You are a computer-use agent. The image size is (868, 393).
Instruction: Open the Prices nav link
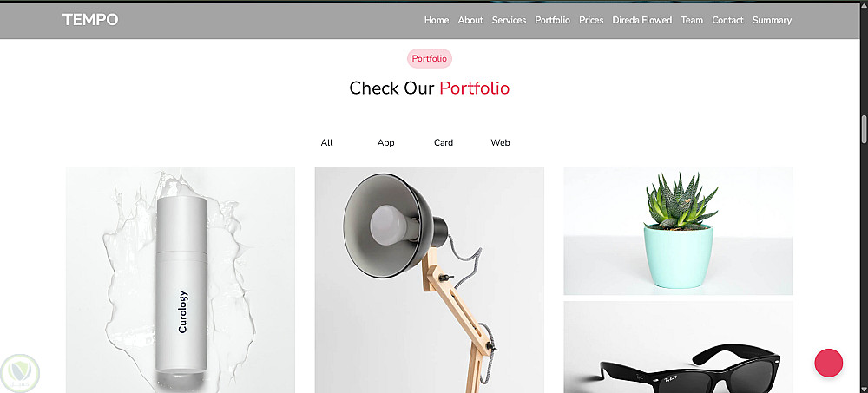click(x=590, y=20)
